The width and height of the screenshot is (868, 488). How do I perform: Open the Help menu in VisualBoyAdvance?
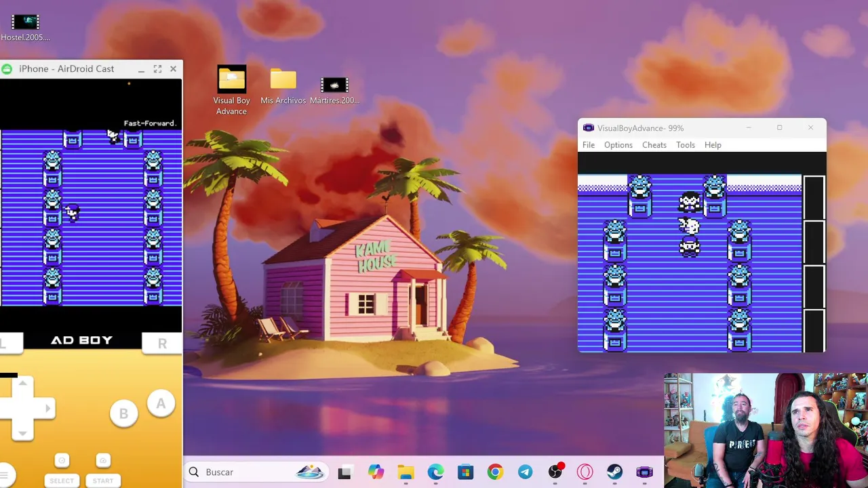[x=713, y=145]
